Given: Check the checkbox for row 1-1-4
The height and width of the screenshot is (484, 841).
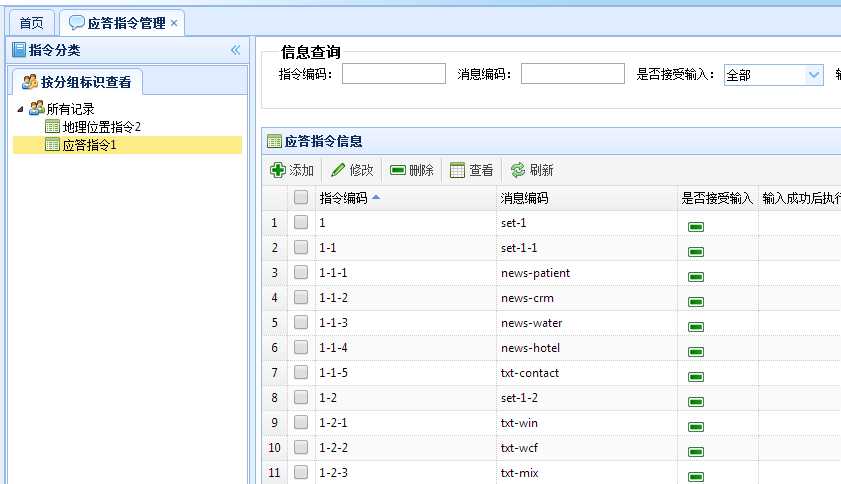Looking at the screenshot, I should point(301,347).
